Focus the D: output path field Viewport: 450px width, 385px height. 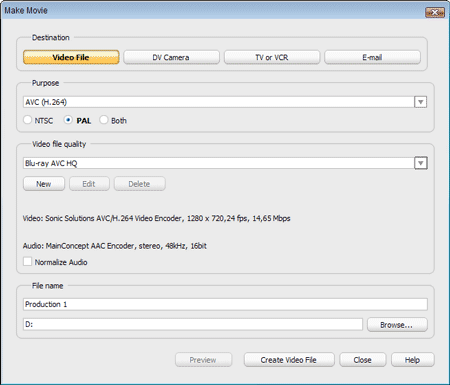tap(193, 324)
